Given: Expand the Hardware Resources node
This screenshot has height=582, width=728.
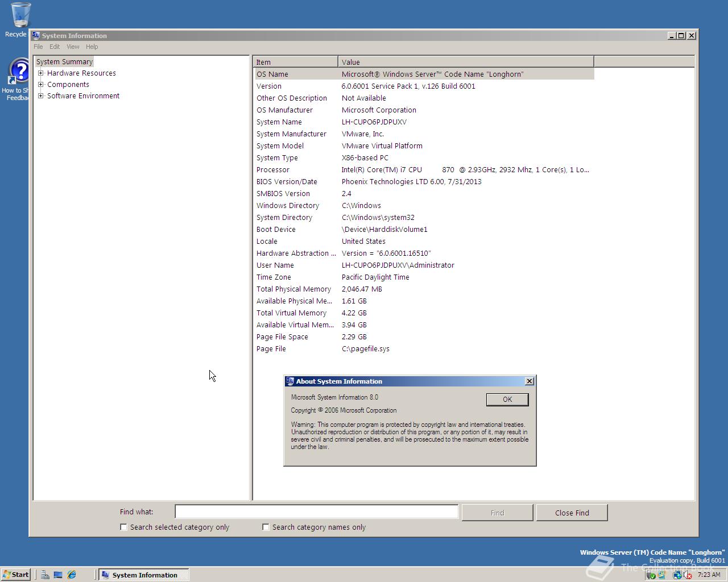Looking at the screenshot, I should click(x=41, y=73).
